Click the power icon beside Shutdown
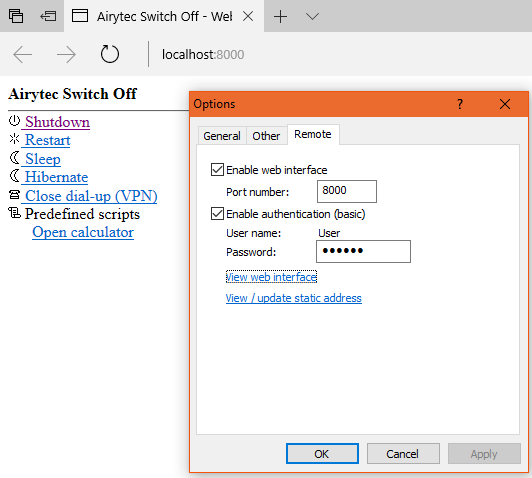532x478 pixels. pos(14,120)
